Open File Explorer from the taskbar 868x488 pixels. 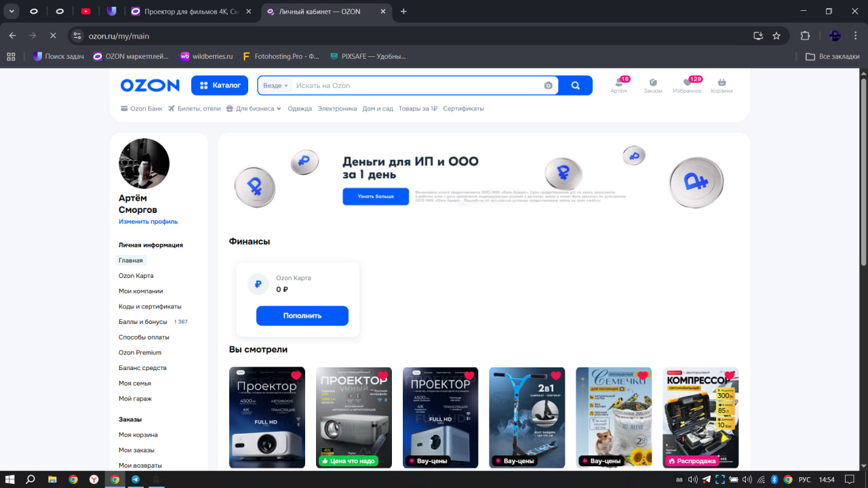click(x=52, y=479)
